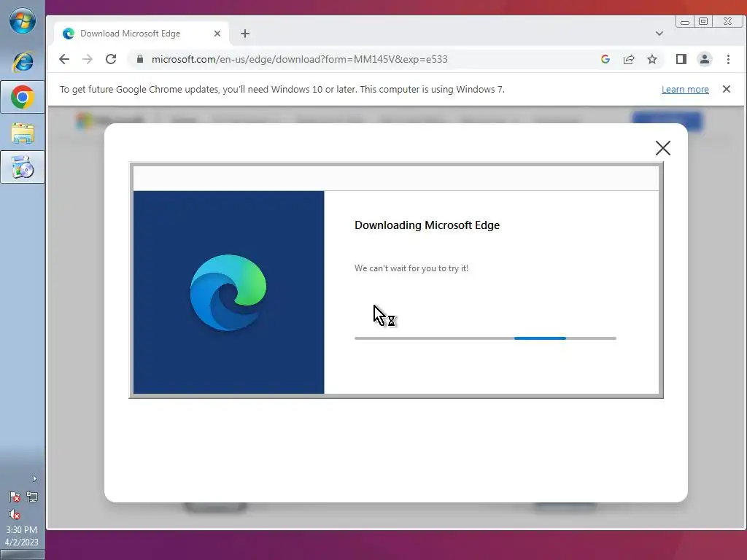Screen dimensions: 747x560
Task: Select the Download Microsoft Edge tab
Action: tap(142, 34)
